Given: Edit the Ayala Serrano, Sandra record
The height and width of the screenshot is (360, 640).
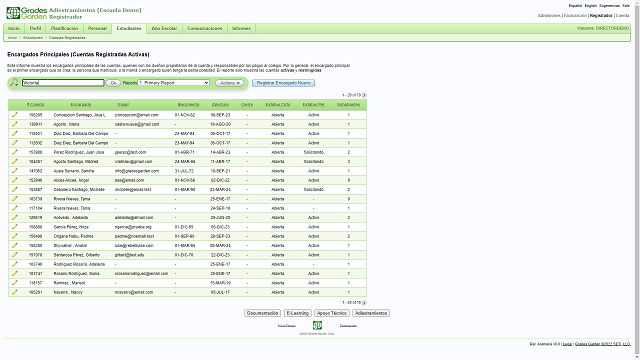Looking at the screenshot, I should pyautogui.click(x=15, y=171).
